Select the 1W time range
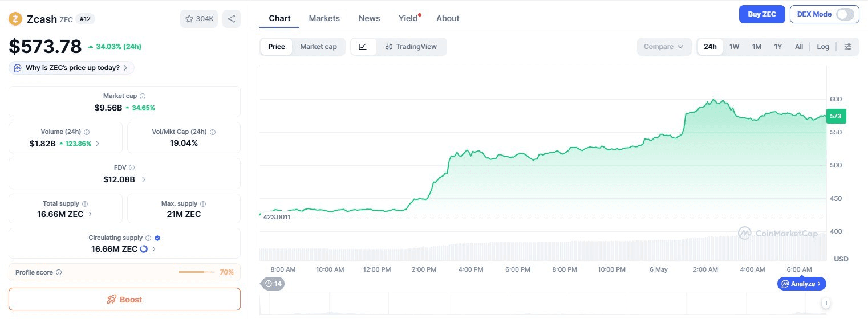868x319 pixels. point(735,47)
